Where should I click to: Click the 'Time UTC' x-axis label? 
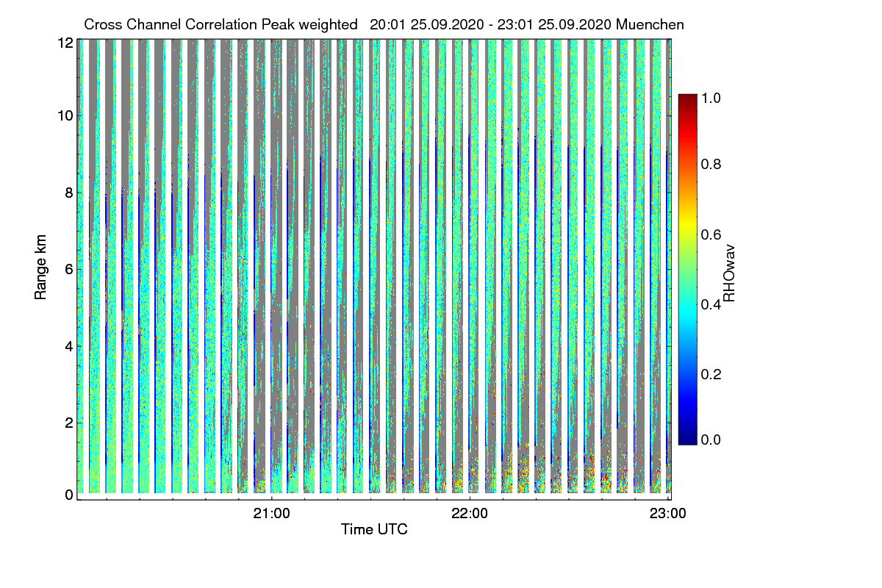tap(374, 529)
